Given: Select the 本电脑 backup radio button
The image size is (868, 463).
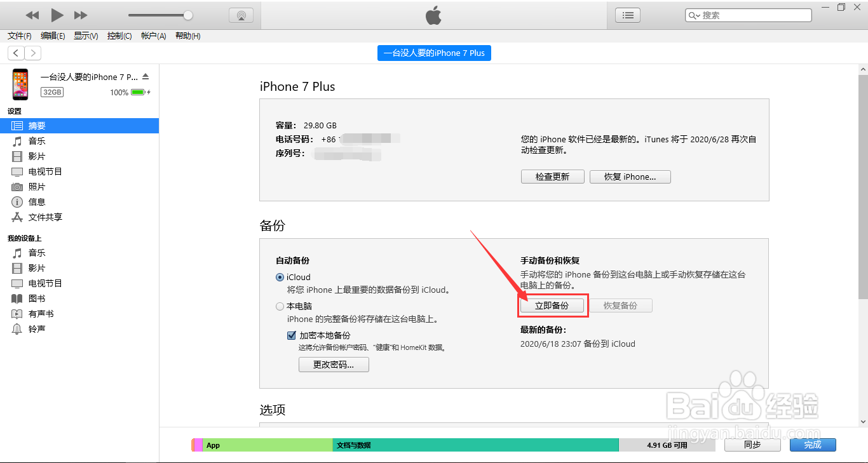Looking at the screenshot, I should pyautogui.click(x=280, y=306).
